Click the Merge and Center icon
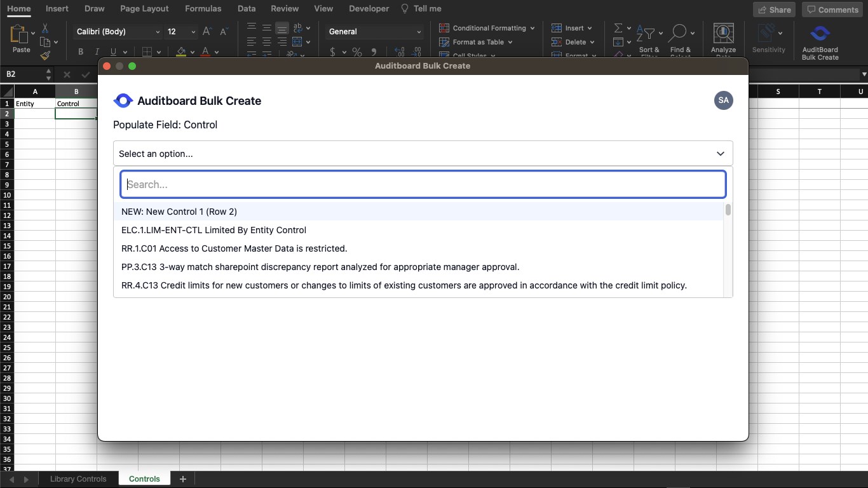The width and height of the screenshot is (868, 488). pos(298,42)
